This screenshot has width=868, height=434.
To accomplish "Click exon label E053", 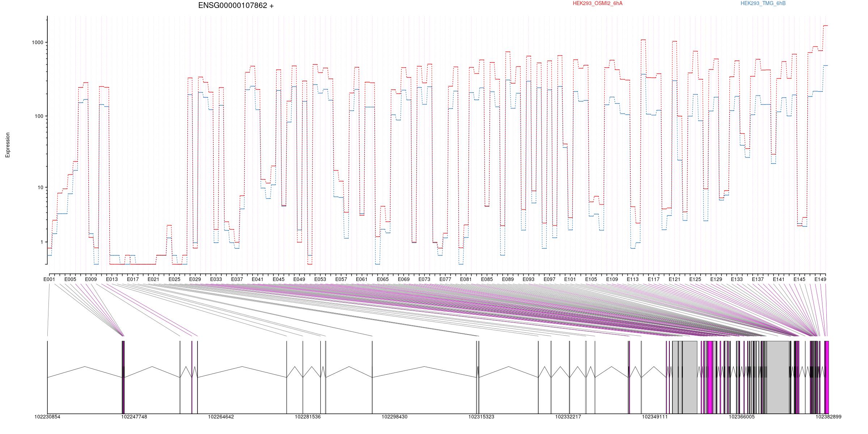I will [320, 280].
